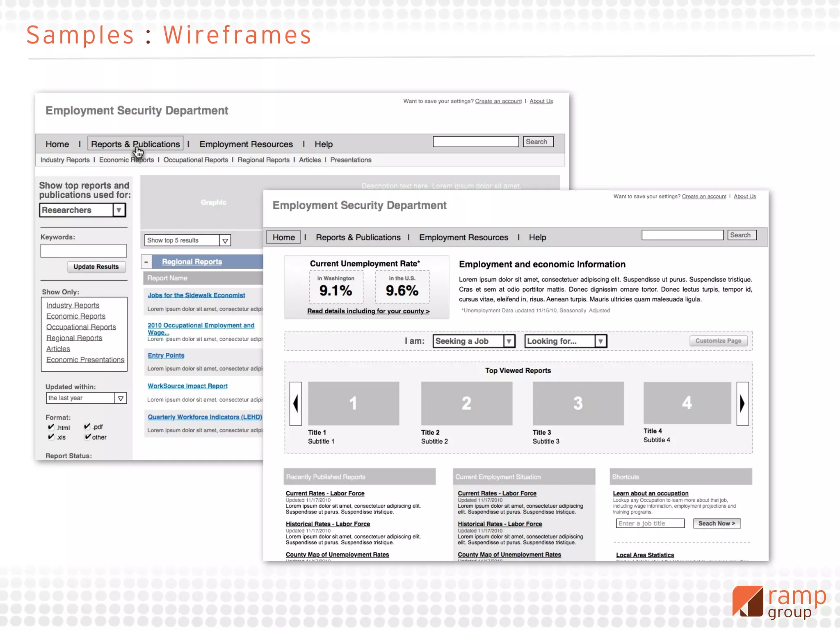This screenshot has width=840, height=630.
Task: Open the Entry Points report link
Action: click(x=166, y=356)
